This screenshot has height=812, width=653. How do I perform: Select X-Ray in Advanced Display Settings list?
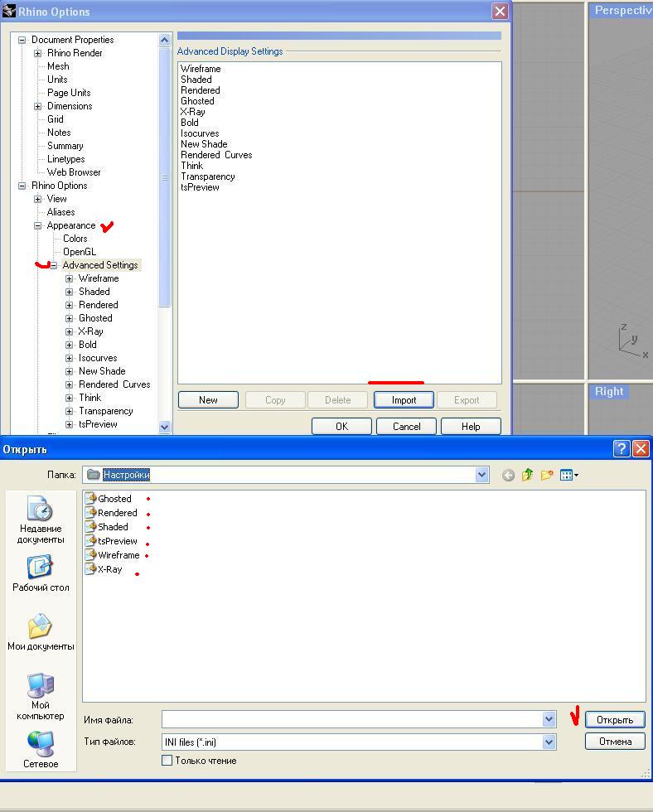[192, 112]
